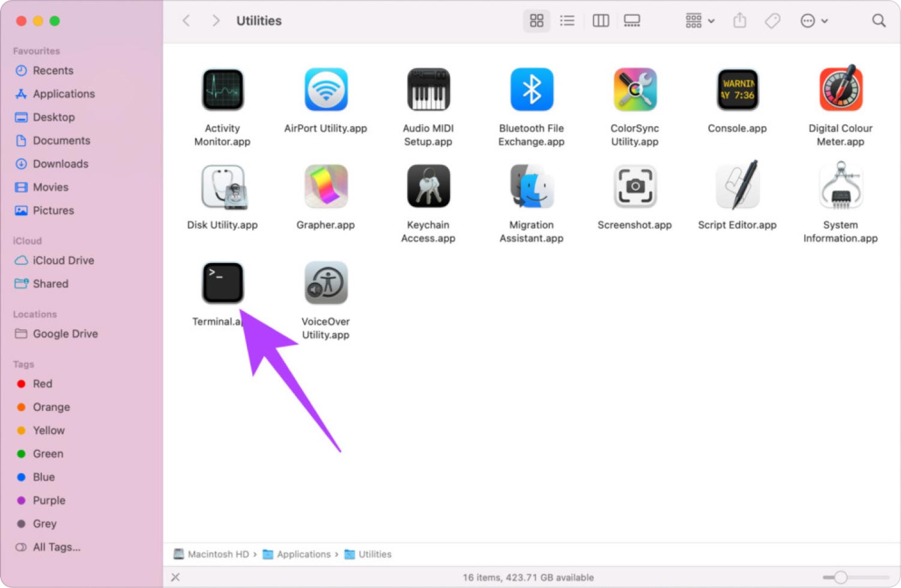Viewport: 901px width, 588px height.
Task: Click Utilities in the path bar
Action: pos(368,554)
